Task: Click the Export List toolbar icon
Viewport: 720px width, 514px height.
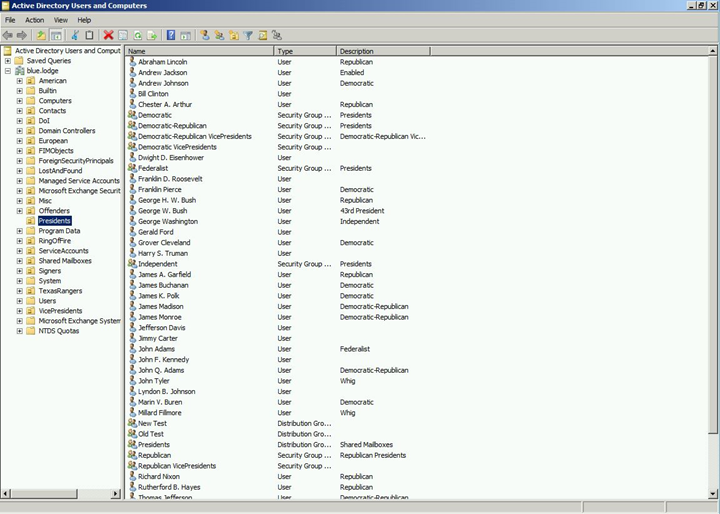Action: pyautogui.click(x=152, y=35)
